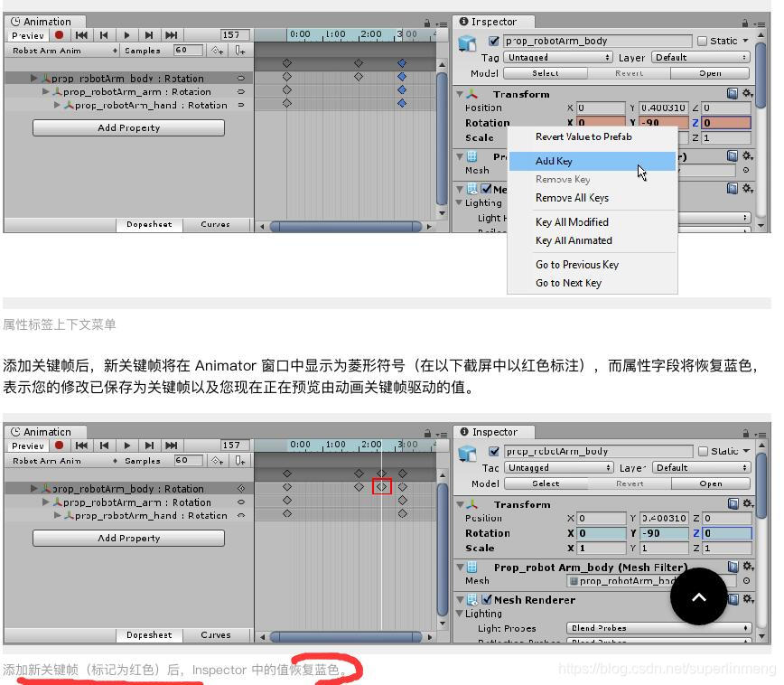Click add event icon in top Animation toolbar
Viewport: 784px width, 685px height.
[x=240, y=50]
